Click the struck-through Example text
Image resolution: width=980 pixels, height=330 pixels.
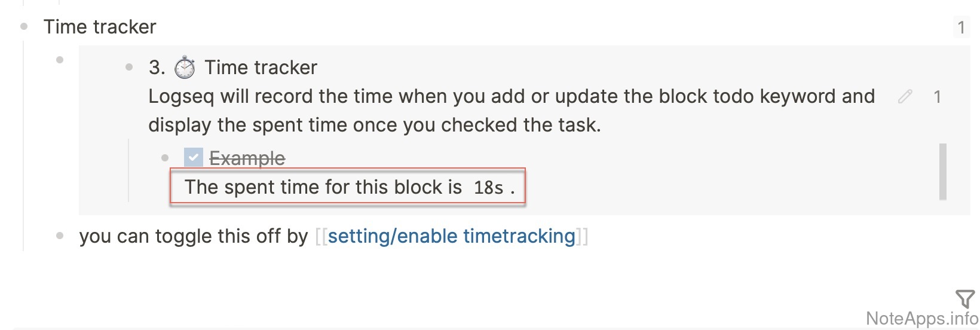[x=247, y=158]
